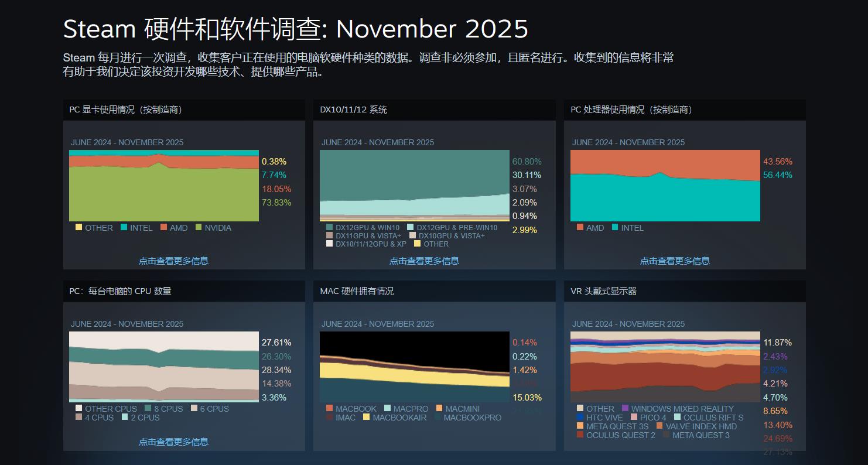Screen dimensions: 868x465
Task: Click the META QUEST 3 legend swatch
Action: [667, 435]
